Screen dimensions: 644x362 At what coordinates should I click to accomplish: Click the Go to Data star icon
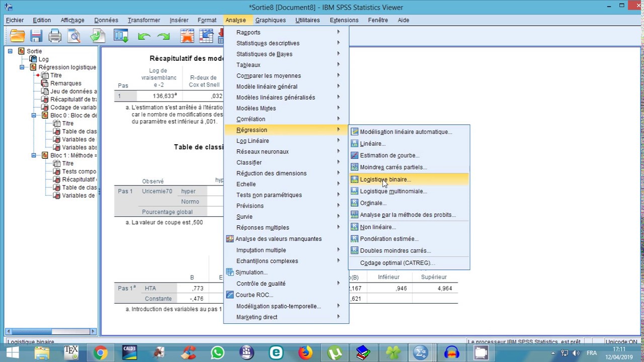[187, 36]
